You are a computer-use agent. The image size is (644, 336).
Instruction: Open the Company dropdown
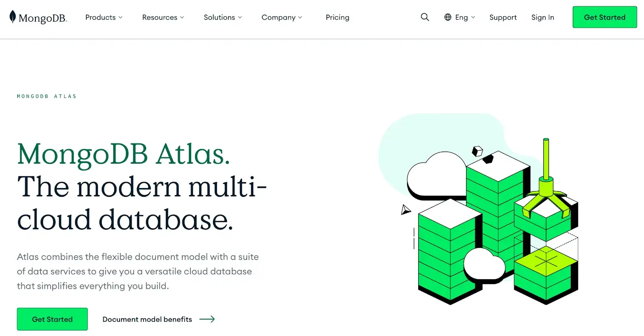pyautogui.click(x=282, y=17)
